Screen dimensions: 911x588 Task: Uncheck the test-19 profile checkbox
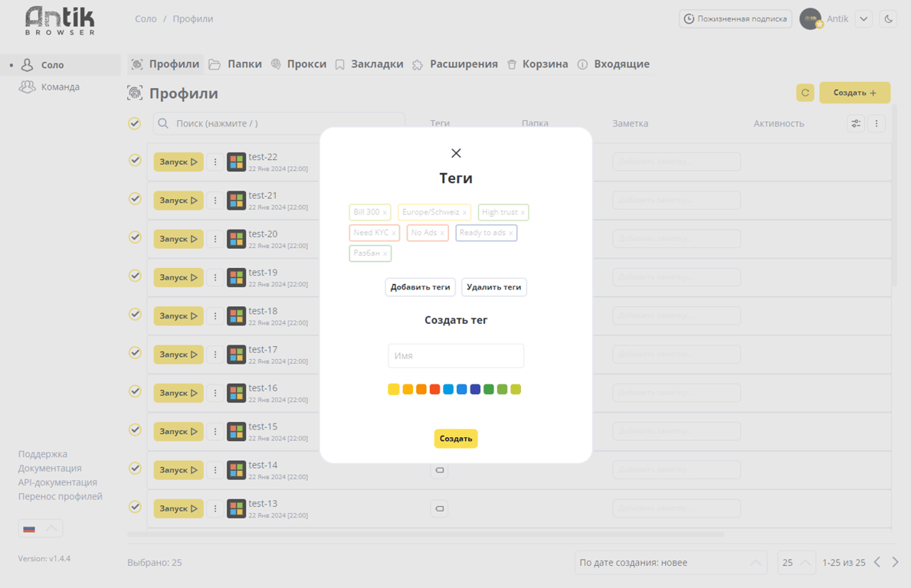point(135,276)
